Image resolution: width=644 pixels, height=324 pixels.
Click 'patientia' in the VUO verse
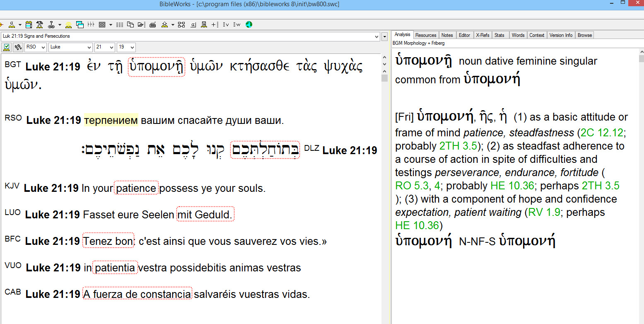[115, 268]
